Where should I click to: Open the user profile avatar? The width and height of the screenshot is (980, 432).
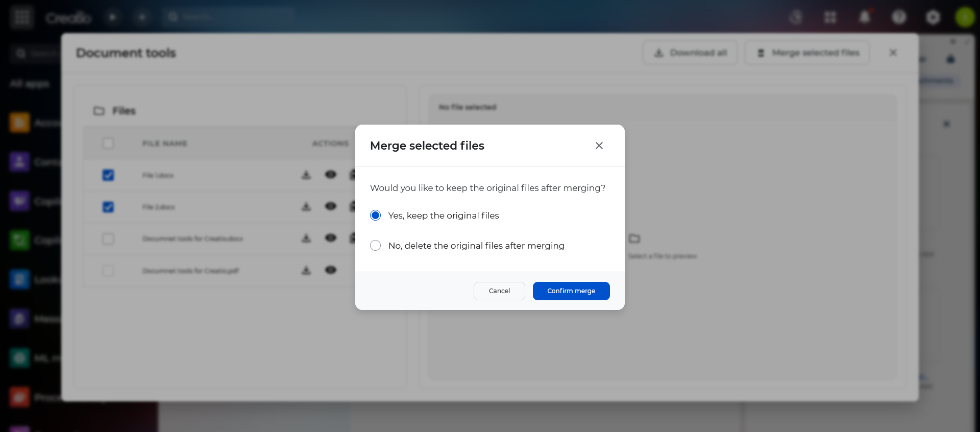pyautogui.click(x=965, y=17)
